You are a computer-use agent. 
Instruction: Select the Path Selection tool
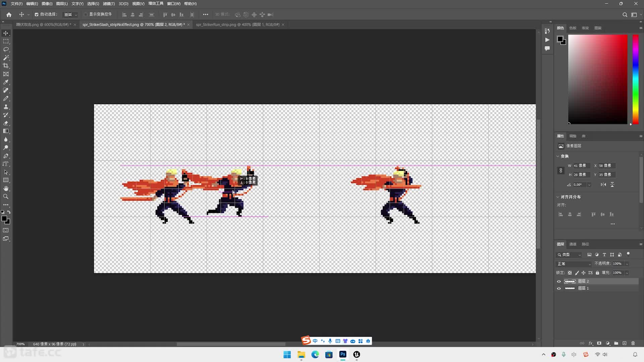[6, 172]
